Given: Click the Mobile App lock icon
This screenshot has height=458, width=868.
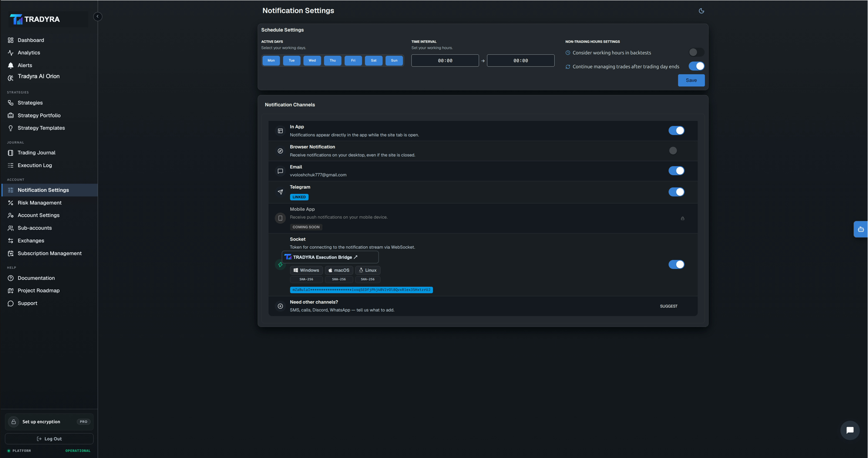Looking at the screenshot, I should [x=683, y=219].
